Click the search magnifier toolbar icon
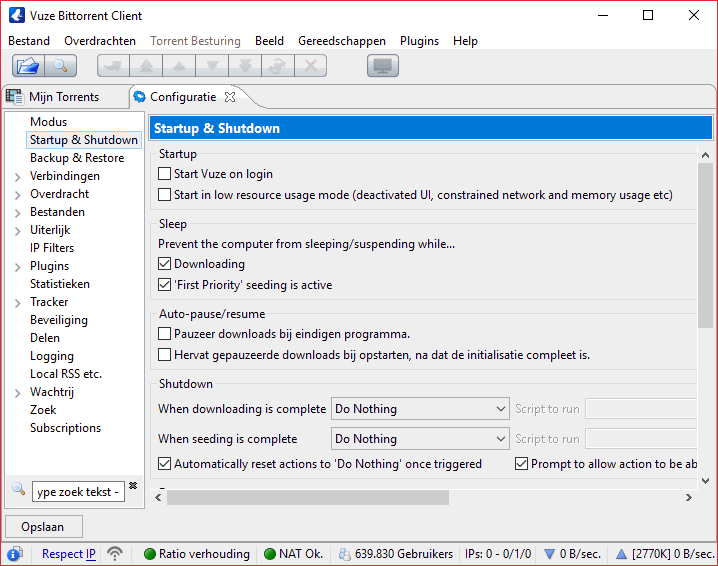 click(60, 66)
